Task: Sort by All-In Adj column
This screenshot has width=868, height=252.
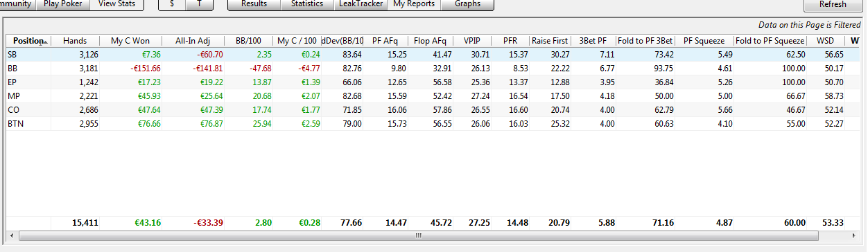Action: click(193, 41)
